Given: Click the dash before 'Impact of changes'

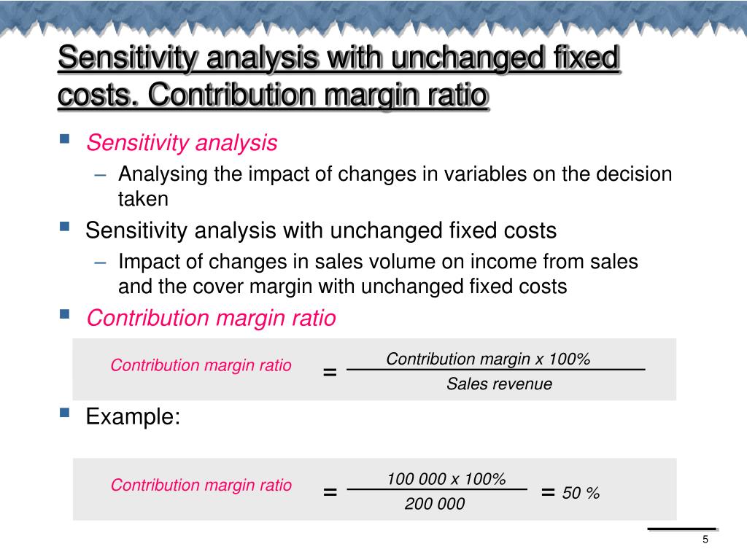Looking at the screenshot, I should pyautogui.click(x=100, y=262).
